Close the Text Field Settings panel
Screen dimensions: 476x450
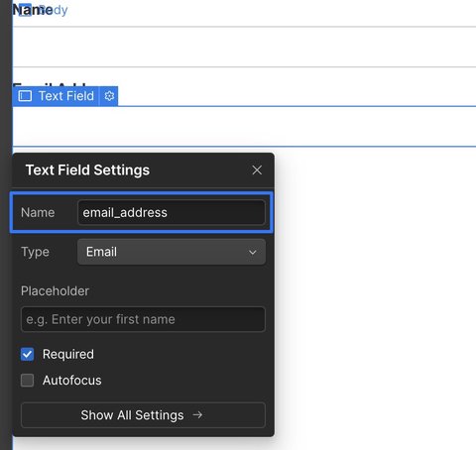(x=257, y=170)
